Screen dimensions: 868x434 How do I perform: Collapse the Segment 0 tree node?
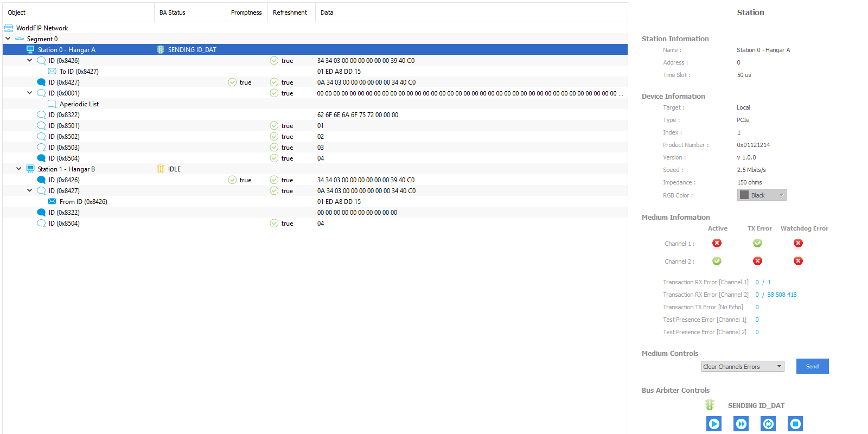[x=8, y=39]
